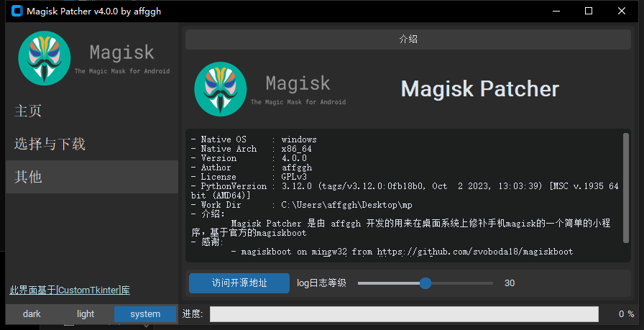Screen dimensions: 644x330
Task: Open the CustomTkinter library link
Action: (x=70, y=290)
